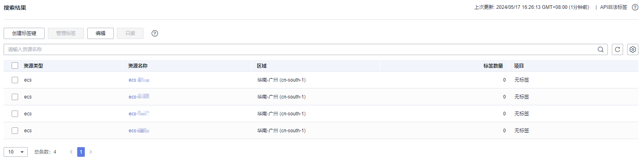Select all rows header checkbox

[x=15, y=66]
